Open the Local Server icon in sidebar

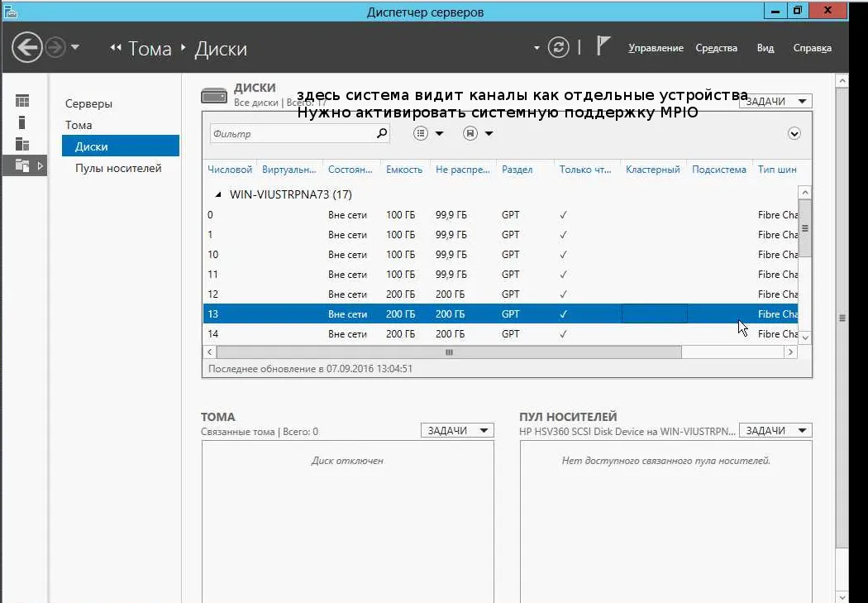[x=22, y=122]
